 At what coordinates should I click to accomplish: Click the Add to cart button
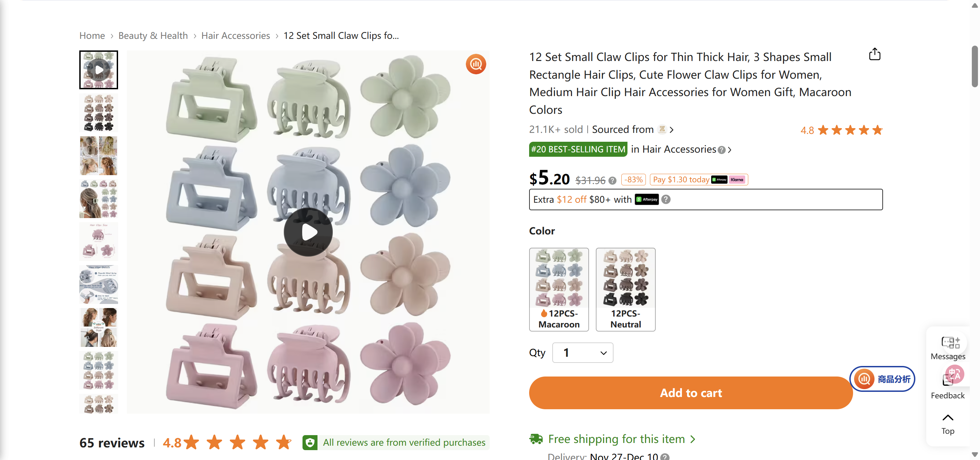point(690,393)
